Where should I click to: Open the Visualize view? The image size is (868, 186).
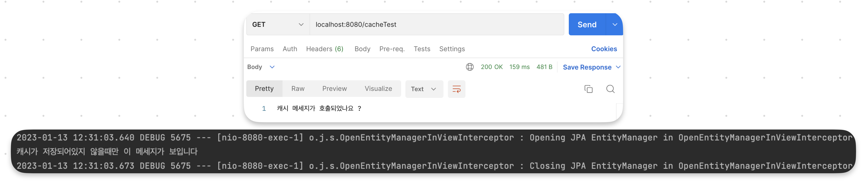pyautogui.click(x=378, y=89)
